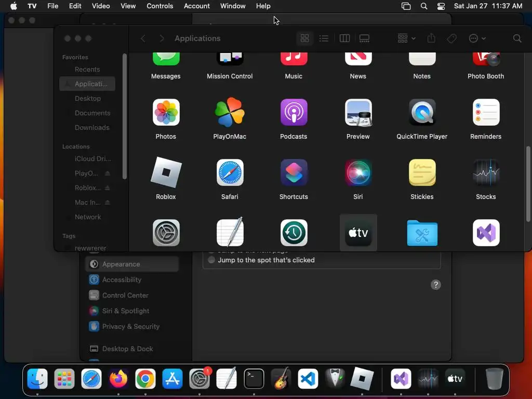Select Downloads in Finder sidebar
This screenshot has height=399, width=532.
(x=87, y=128)
